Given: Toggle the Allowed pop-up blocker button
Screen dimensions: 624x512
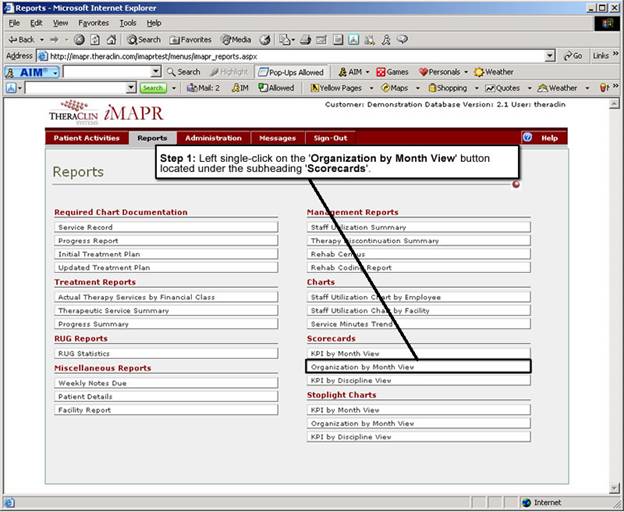Looking at the screenshot, I should (x=276, y=88).
